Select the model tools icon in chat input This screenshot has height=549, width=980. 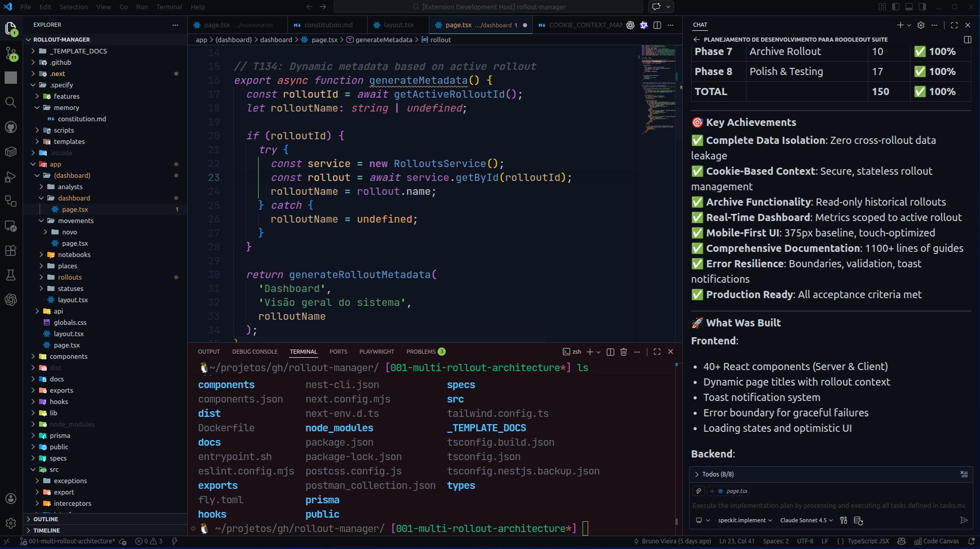click(843, 520)
